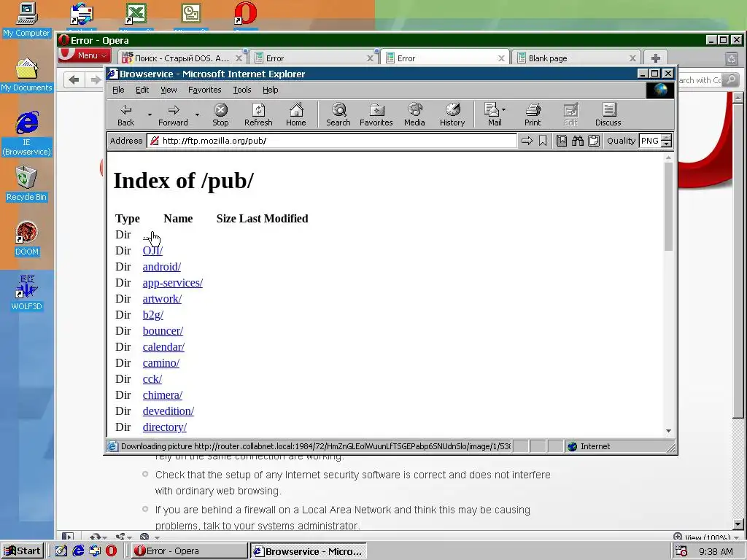
Task: Launch the DOOM desktop shortcut
Action: click(x=26, y=238)
